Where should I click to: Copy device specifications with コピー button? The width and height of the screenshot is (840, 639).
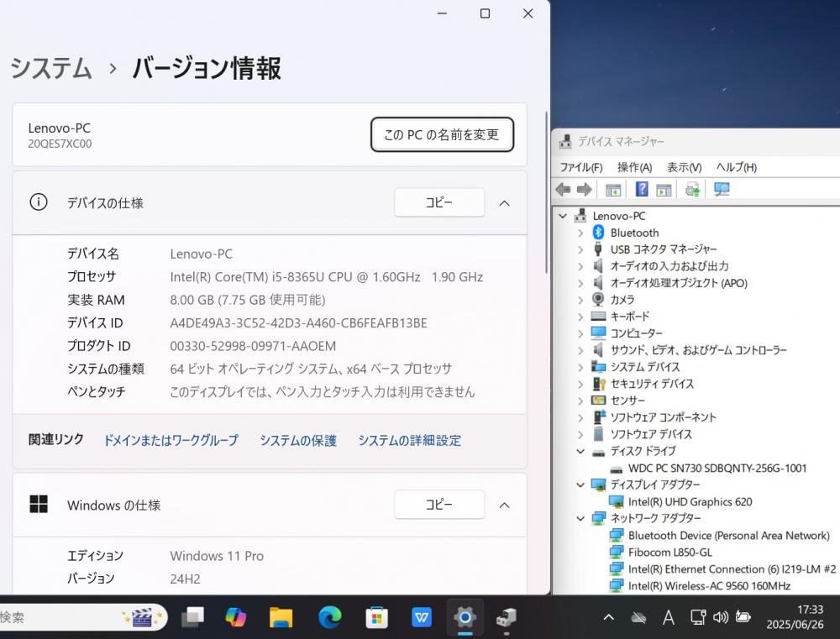[439, 202]
